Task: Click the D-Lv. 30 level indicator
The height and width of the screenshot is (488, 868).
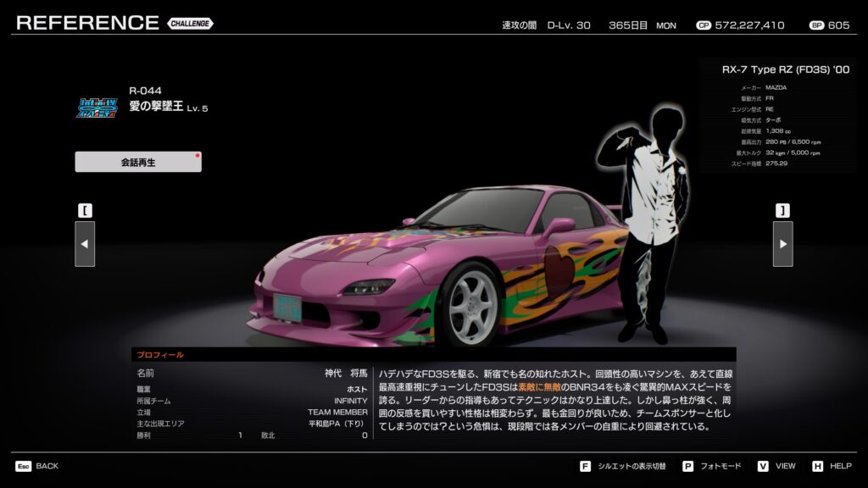Action: tap(569, 25)
